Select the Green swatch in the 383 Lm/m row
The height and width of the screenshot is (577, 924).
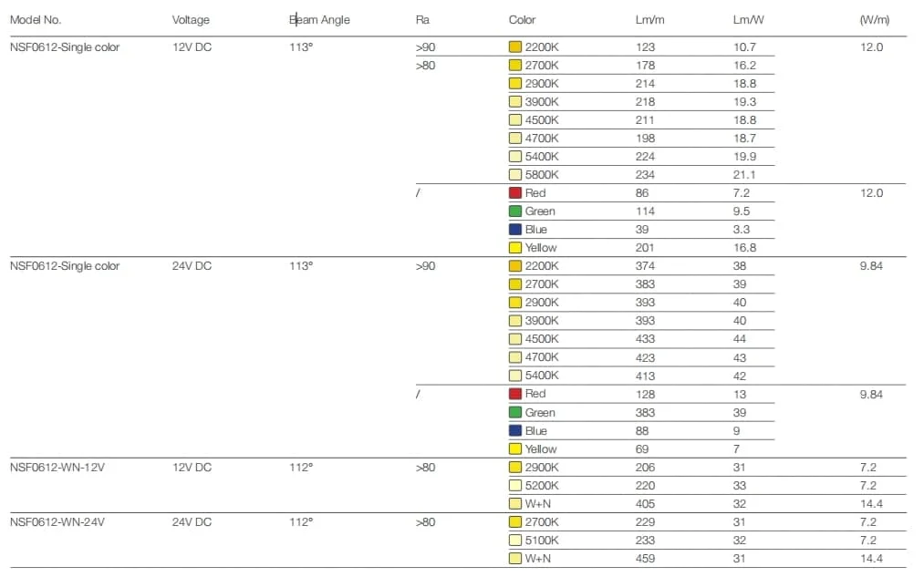[x=515, y=413]
